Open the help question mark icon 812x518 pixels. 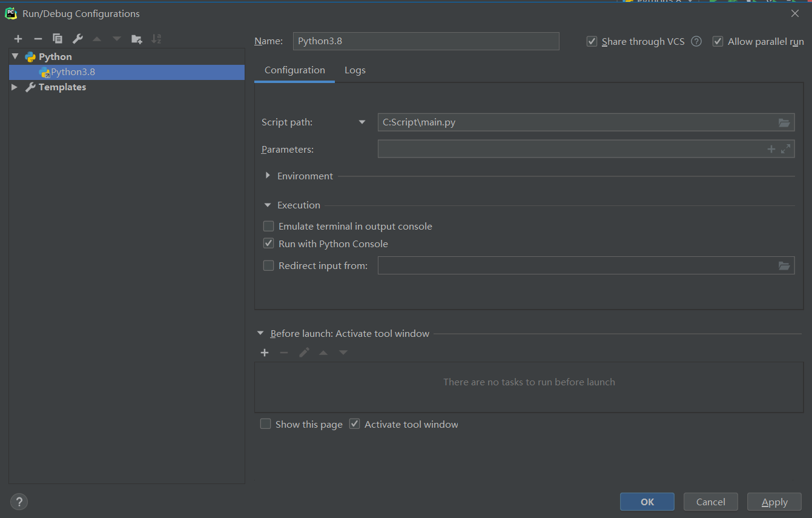coord(19,502)
